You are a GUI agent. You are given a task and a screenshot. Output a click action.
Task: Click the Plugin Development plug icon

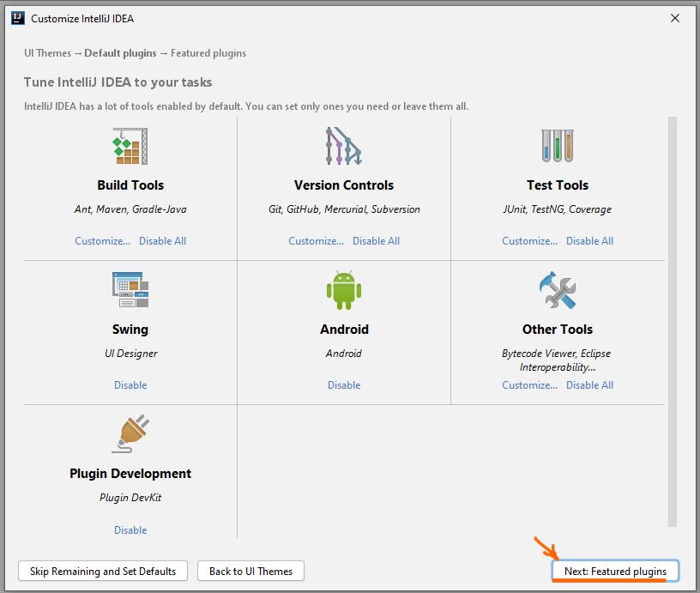point(130,434)
